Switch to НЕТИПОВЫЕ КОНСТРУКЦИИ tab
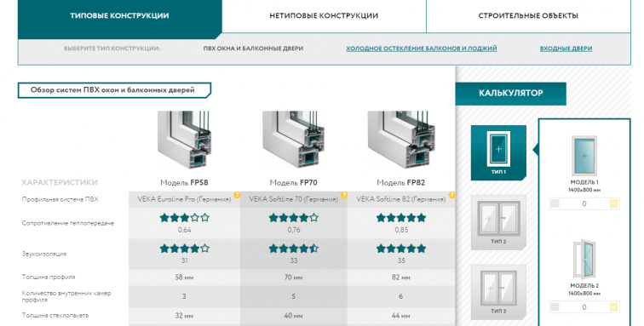Screen dimensions: 644x326 [x=324, y=16]
